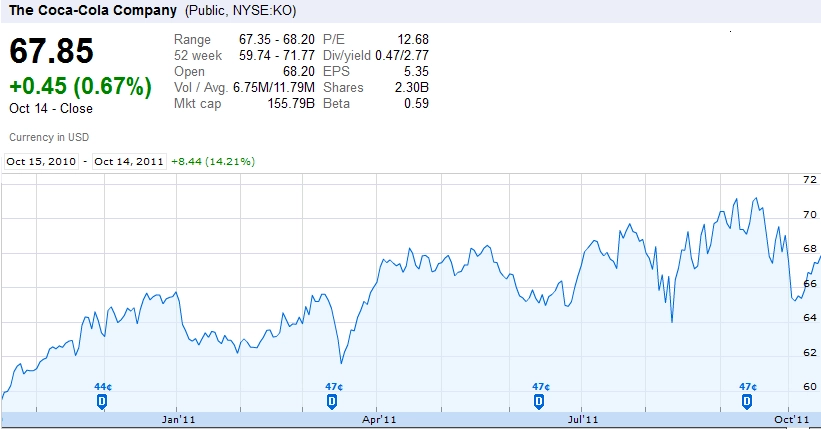
Task: Click the Jul'11 axis label
Action: click(x=583, y=420)
